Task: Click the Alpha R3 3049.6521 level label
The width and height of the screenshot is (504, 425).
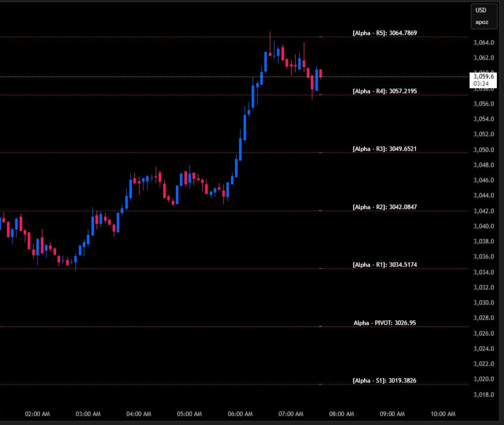Action: point(385,149)
